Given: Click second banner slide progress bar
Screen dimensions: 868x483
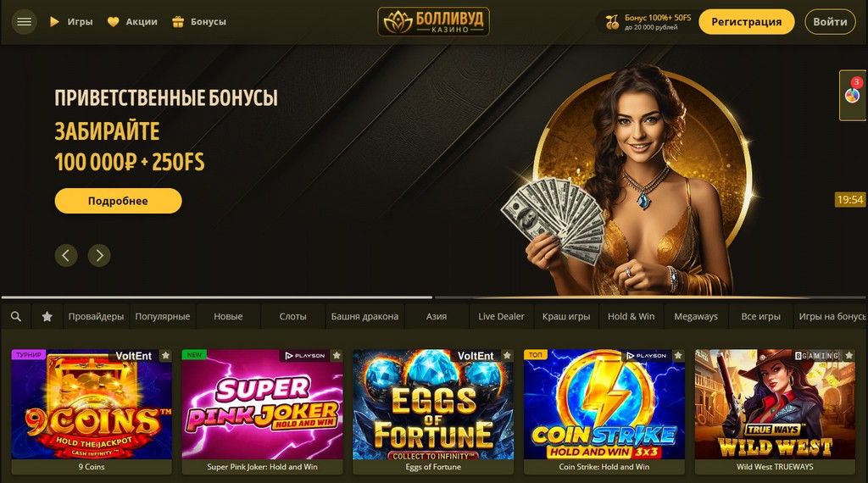Looking at the screenshot, I should (650, 297).
